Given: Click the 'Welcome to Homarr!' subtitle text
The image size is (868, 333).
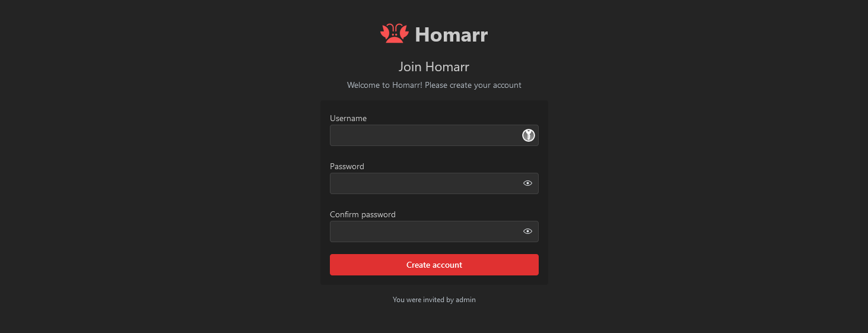Looking at the screenshot, I should [x=384, y=85].
